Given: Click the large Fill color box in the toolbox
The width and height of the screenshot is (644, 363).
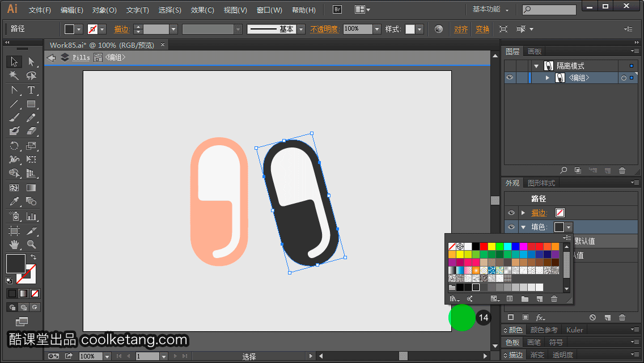Looking at the screenshot, I should pyautogui.click(x=16, y=264).
